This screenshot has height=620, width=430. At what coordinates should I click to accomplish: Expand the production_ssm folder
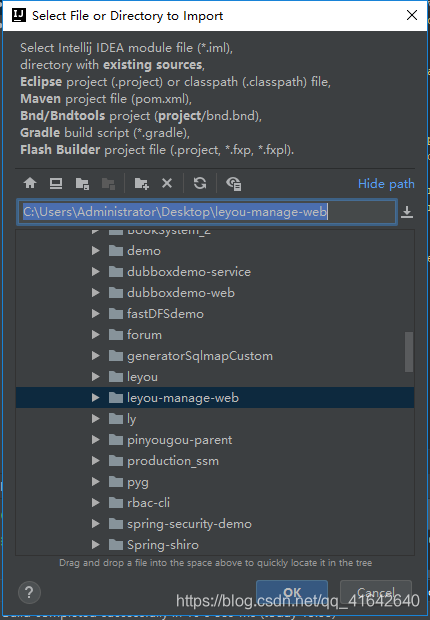pos(95,460)
